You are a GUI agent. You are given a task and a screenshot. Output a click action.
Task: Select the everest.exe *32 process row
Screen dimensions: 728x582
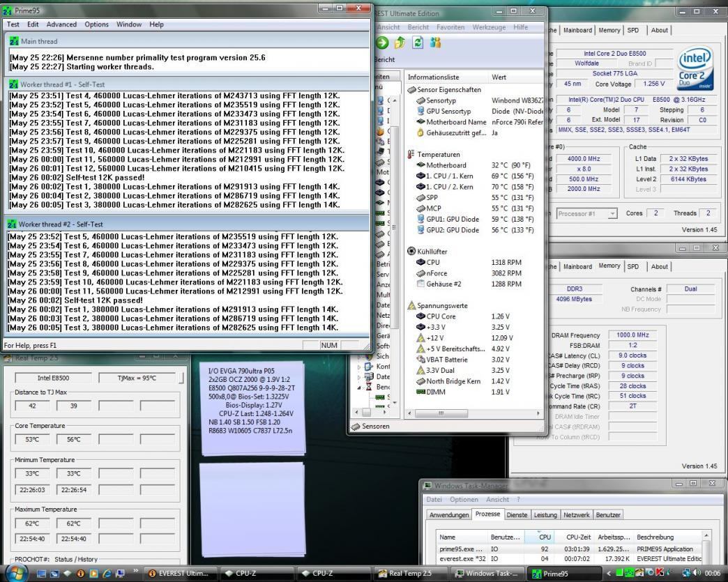pyautogui.click(x=569, y=559)
